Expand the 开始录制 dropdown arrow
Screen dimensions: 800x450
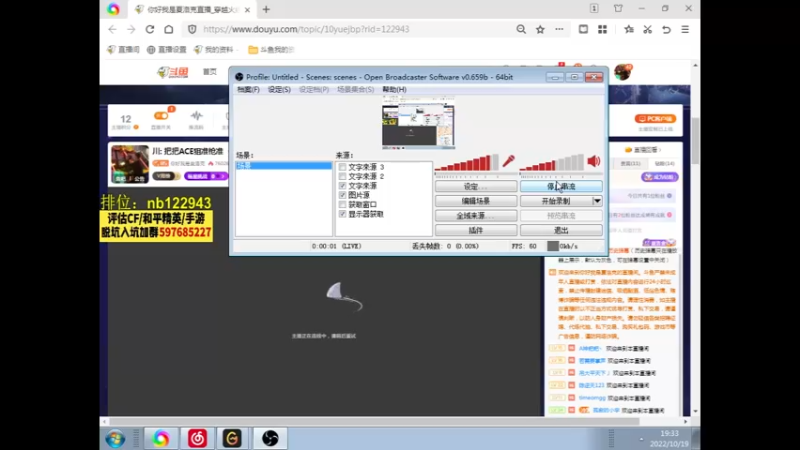pyautogui.click(x=597, y=201)
